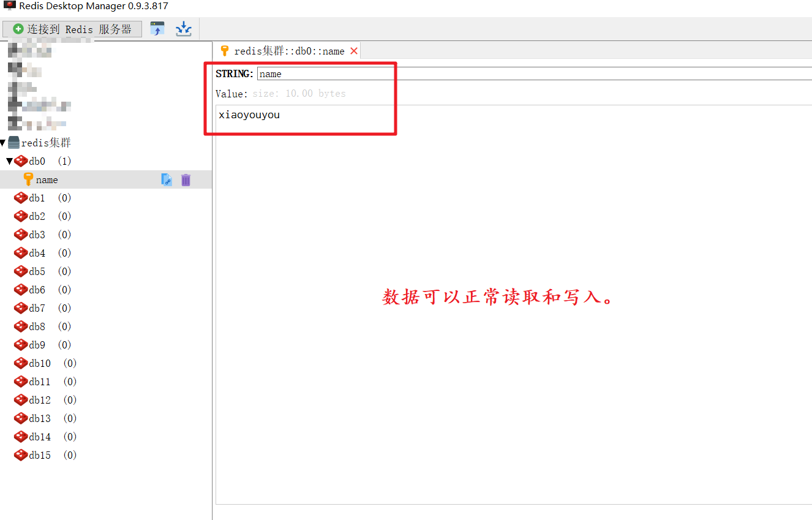Select the redis集群::db0::name tab
Screen dimensions: 812x520
pos(287,51)
